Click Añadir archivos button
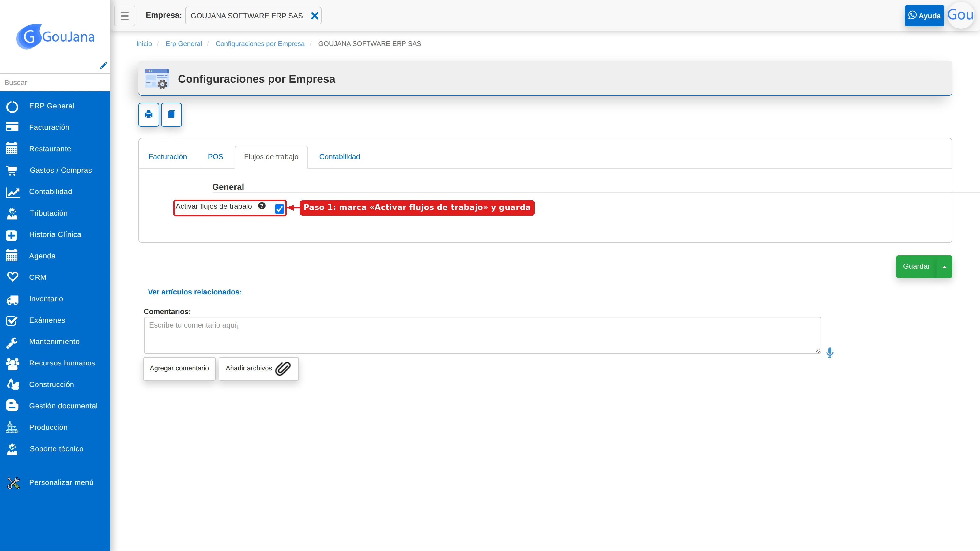The width and height of the screenshot is (980, 551). pyautogui.click(x=259, y=369)
